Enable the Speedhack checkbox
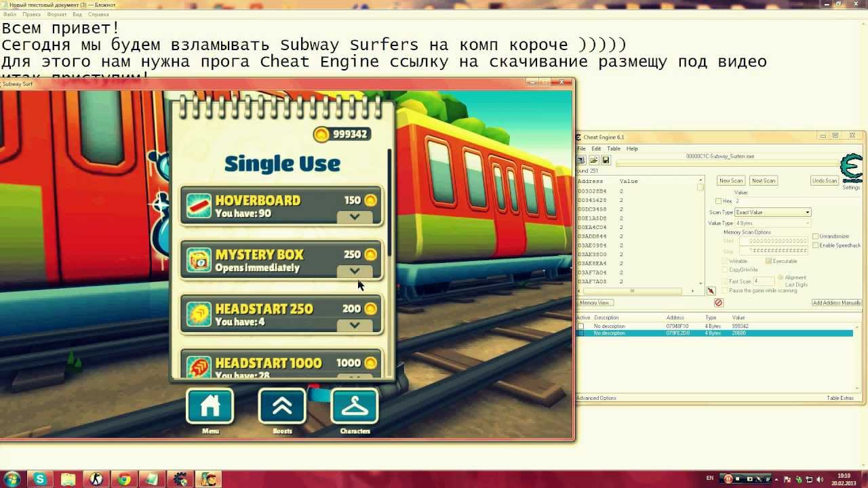This screenshot has width=868, height=488. [x=816, y=245]
